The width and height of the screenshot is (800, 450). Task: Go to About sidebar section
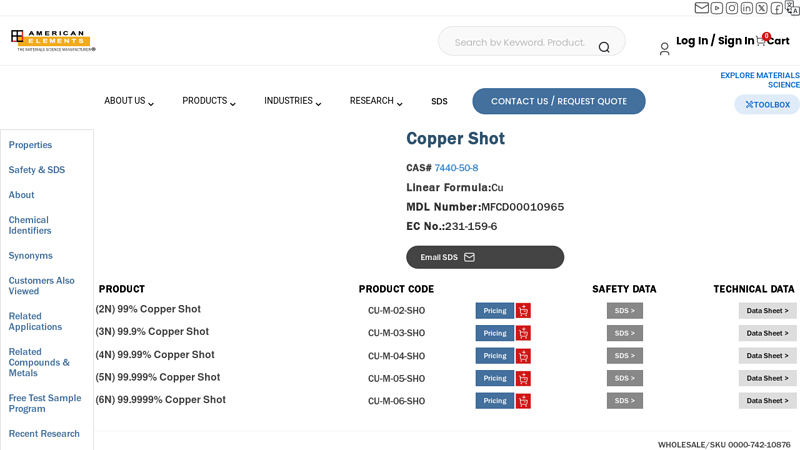[x=21, y=195]
